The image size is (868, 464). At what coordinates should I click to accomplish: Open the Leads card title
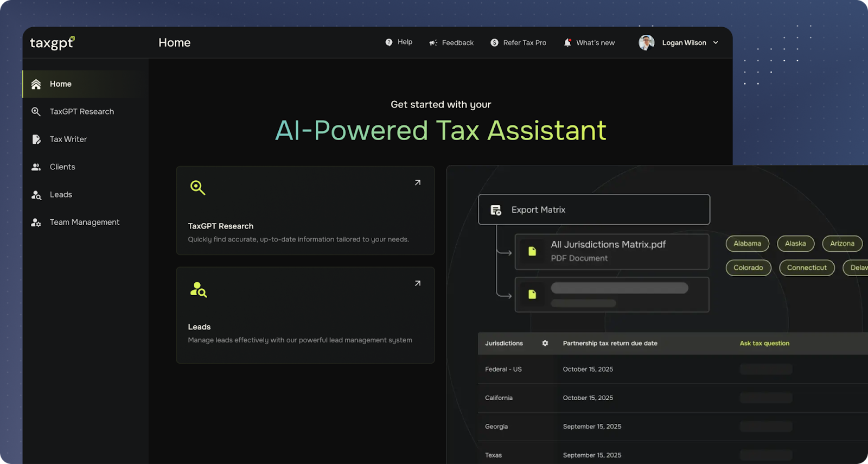[199, 327]
